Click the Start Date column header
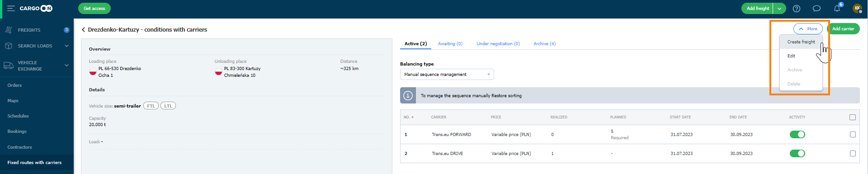The height and width of the screenshot is (174, 868). (680, 117)
